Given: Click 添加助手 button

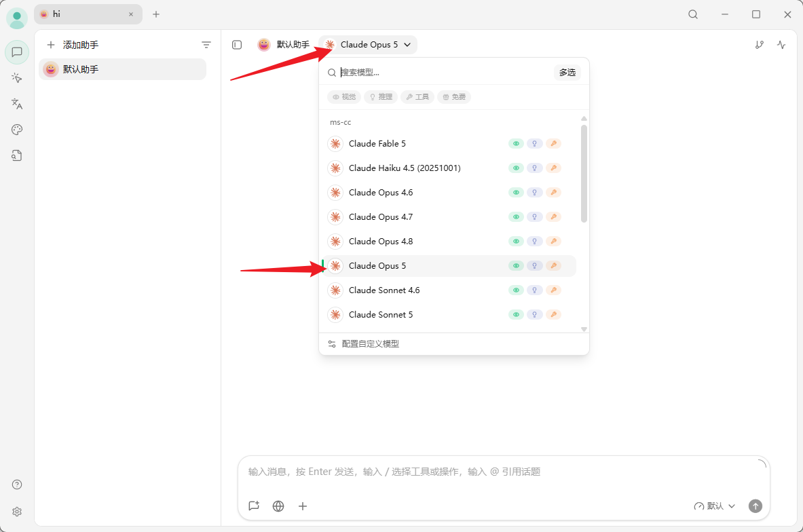Looking at the screenshot, I should pos(72,45).
